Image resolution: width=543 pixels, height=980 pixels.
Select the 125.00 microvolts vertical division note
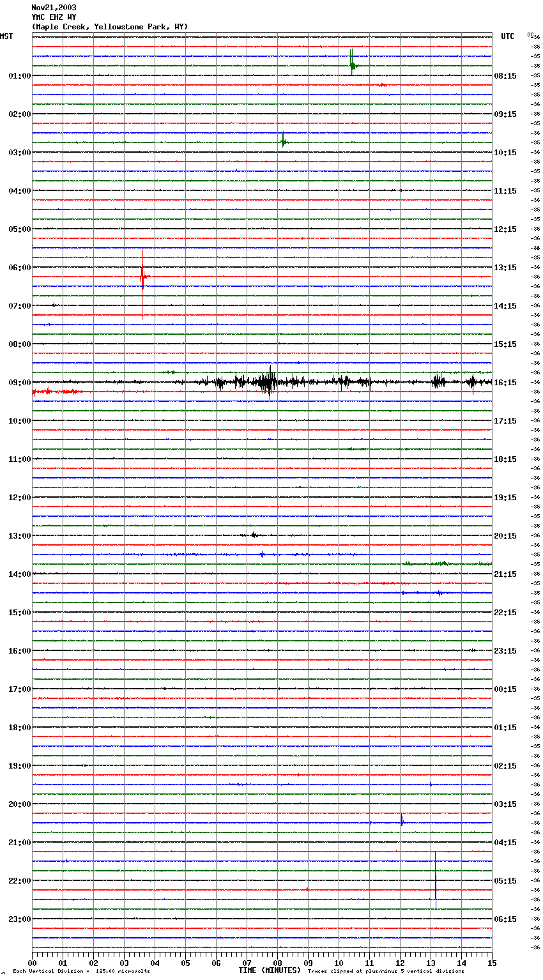81,972
